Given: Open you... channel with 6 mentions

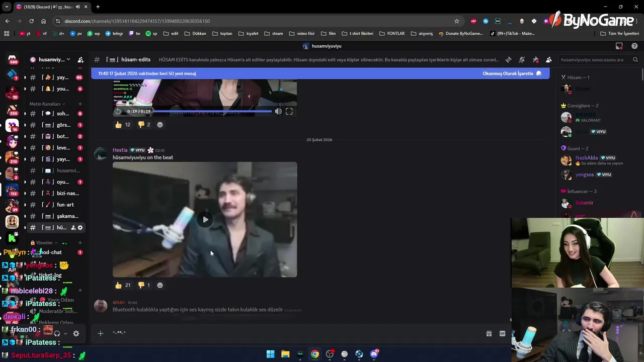Looking at the screenshot, I should [55, 88].
